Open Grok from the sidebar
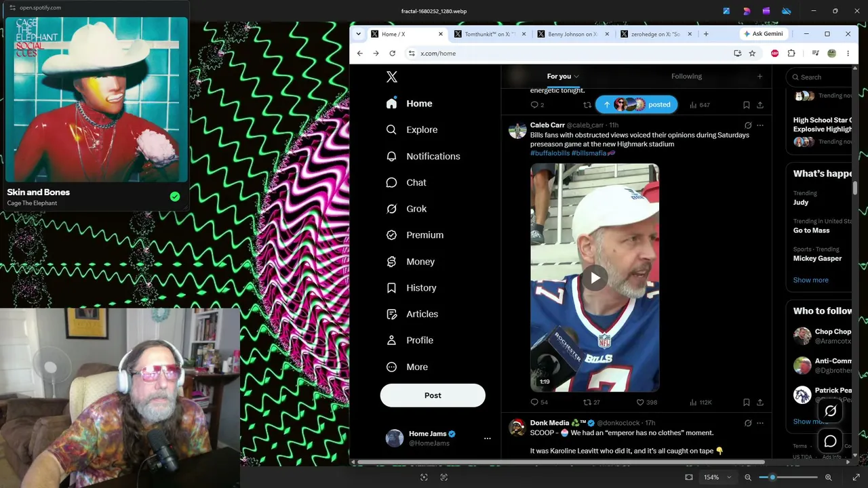Image resolution: width=868 pixels, height=488 pixels. coord(406,209)
